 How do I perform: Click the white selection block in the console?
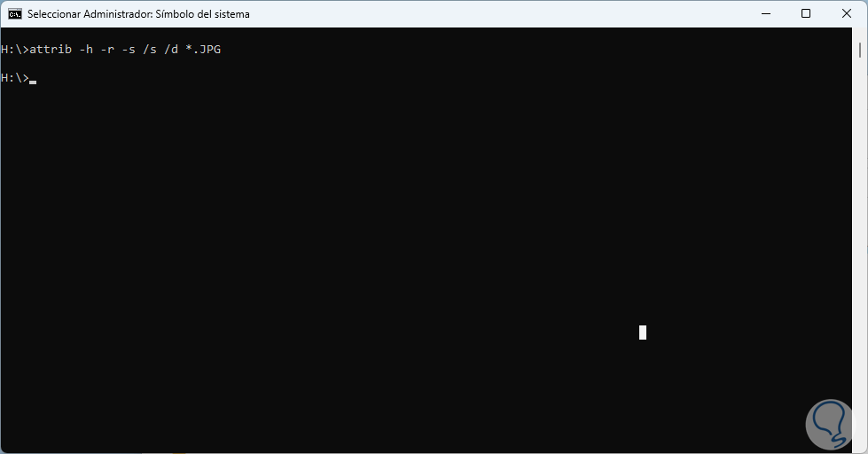[643, 333]
